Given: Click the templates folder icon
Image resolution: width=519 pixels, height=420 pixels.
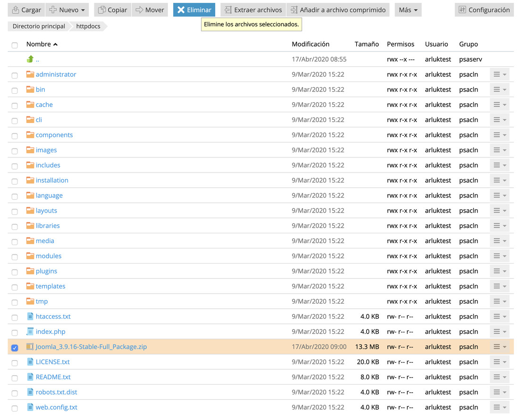Looking at the screenshot, I should click(x=30, y=286).
